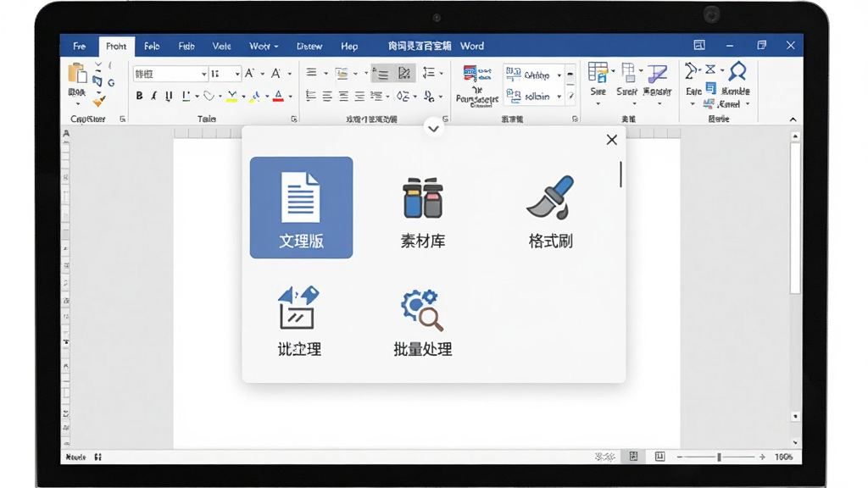Viewport: 868px width, 488px height.
Task: Center-align the paragraph text
Action: click(327, 97)
